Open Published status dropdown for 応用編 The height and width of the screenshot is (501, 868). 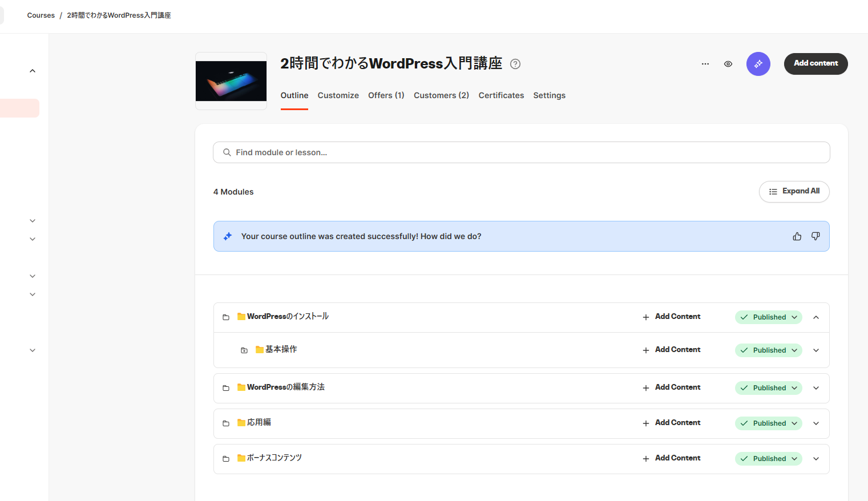pyautogui.click(x=769, y=423)
